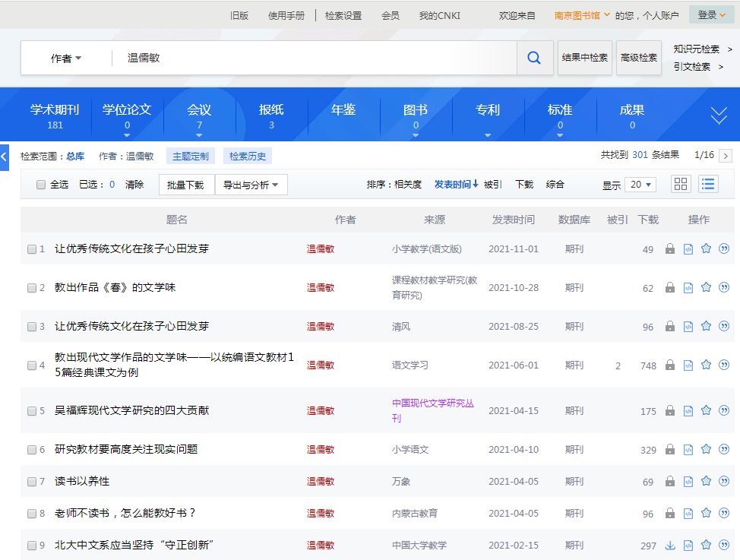740x560 pixels.
Task: Change the 显示 20 per-page dropdown
Action: click(640, 185)
